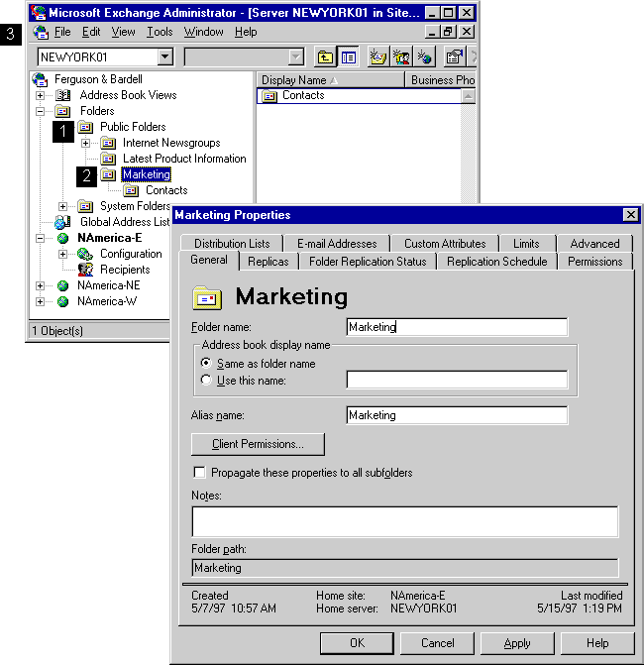Click the list pane scroll-up arrow
The height and width of the screenshot is (665, 644).
pos(468,97)
